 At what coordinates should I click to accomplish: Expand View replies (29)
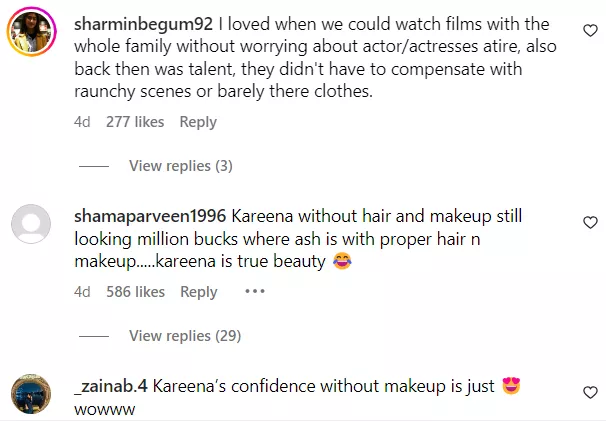pyautogui.click(x=185, y=335)
